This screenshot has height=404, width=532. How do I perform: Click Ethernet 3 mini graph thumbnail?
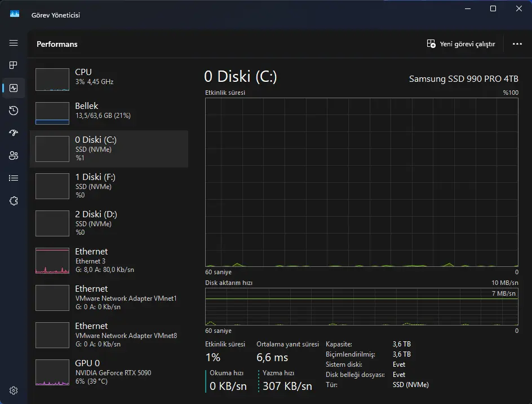52,261
